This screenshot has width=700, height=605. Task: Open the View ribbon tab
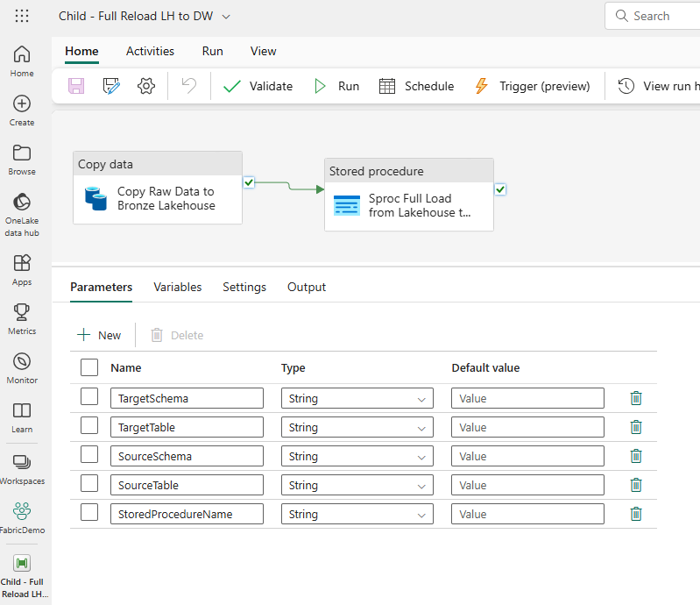(263, 51)
